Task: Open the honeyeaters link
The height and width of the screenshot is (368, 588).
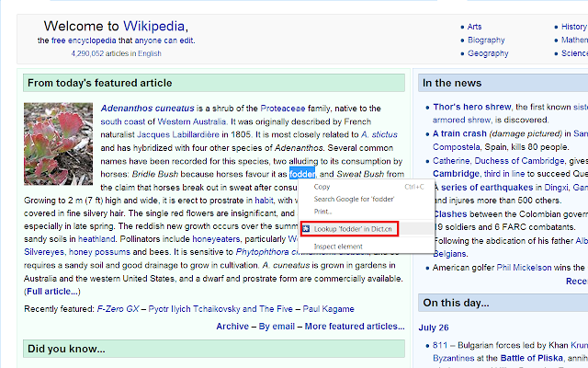Action: coord(216,239)
